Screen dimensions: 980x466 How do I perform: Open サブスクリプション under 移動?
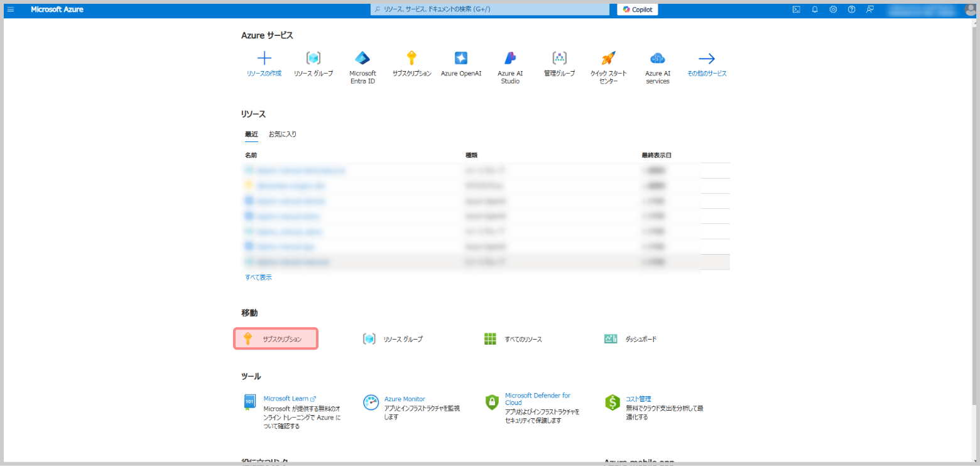point(276,339)
